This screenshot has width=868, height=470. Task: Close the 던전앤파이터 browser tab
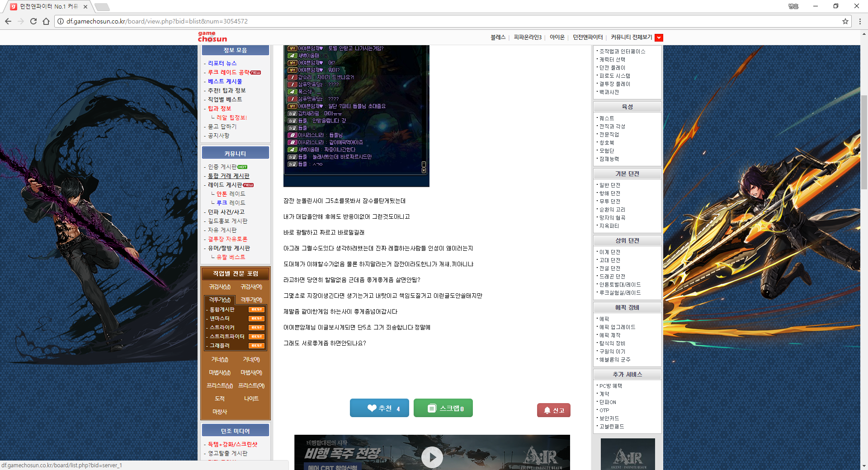[x=85, y=7]
